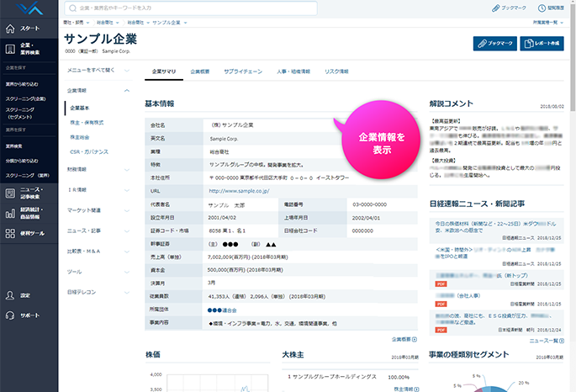Click サンプルグループホールディングス shareholder row
576x392 pixels.
pyautogui.click(x=332, y=377)
